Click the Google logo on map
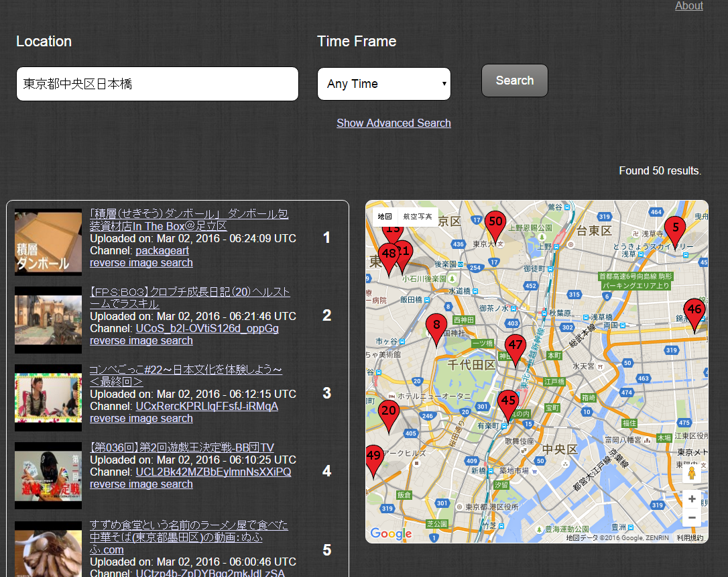The image size is (728, 577). (x=391, y=533)
